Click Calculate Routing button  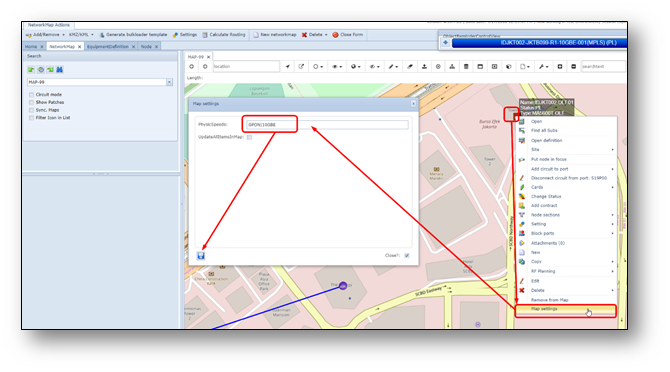click(x=224, y=35)
